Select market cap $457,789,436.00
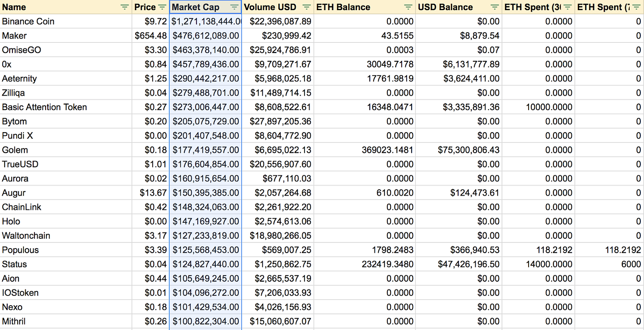This screenshot has height=330, width=644. click(x=205, y=64)
